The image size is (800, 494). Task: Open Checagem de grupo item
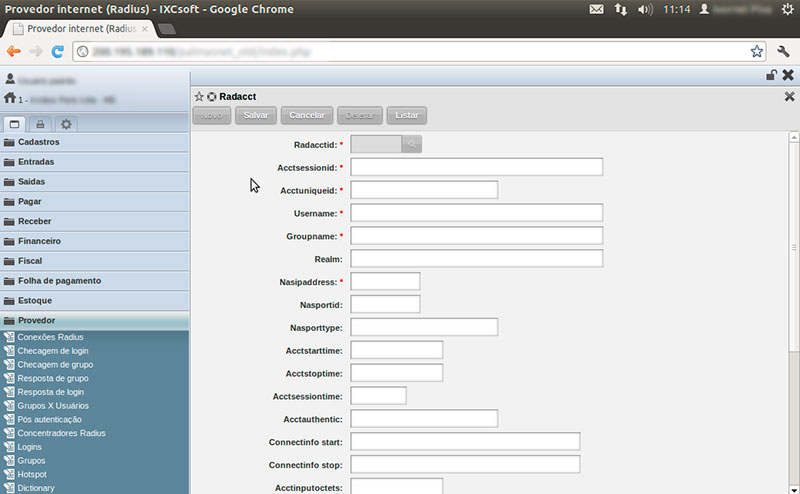(55, 364)
